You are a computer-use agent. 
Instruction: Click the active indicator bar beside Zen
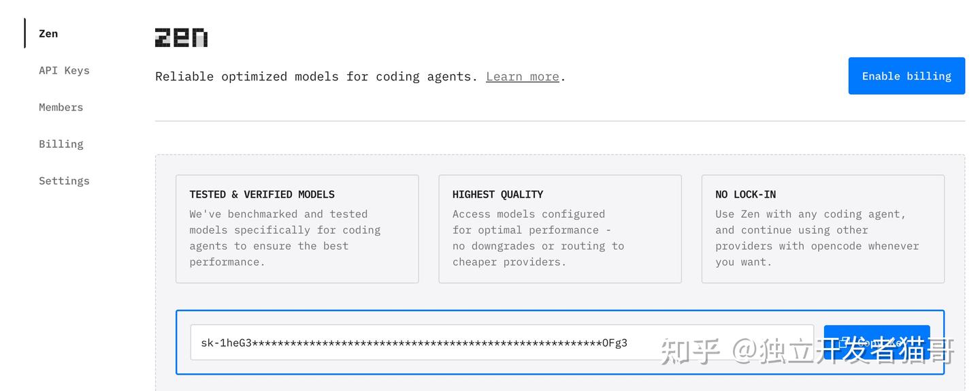click(x=25, y=33)
